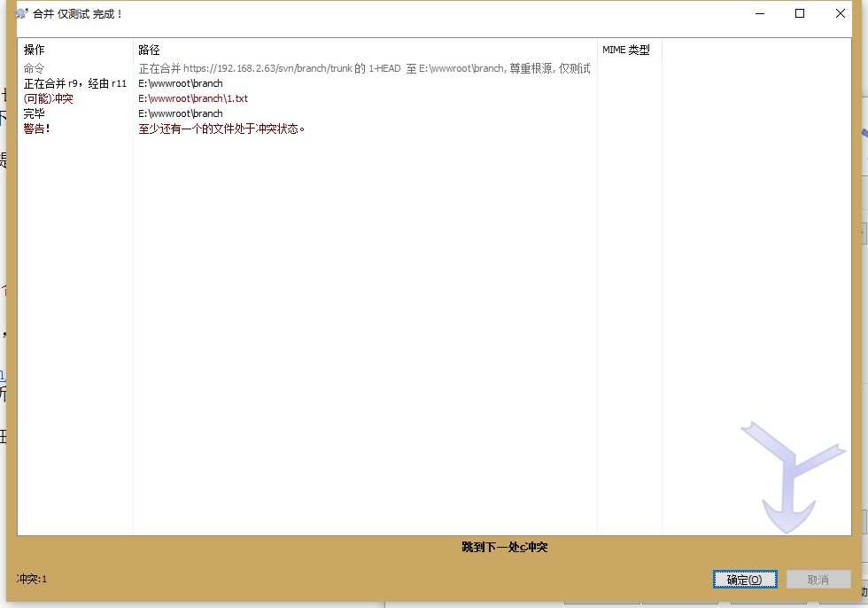Select the (可能)冲突 conflict row
868x608 pixels.
434,98
